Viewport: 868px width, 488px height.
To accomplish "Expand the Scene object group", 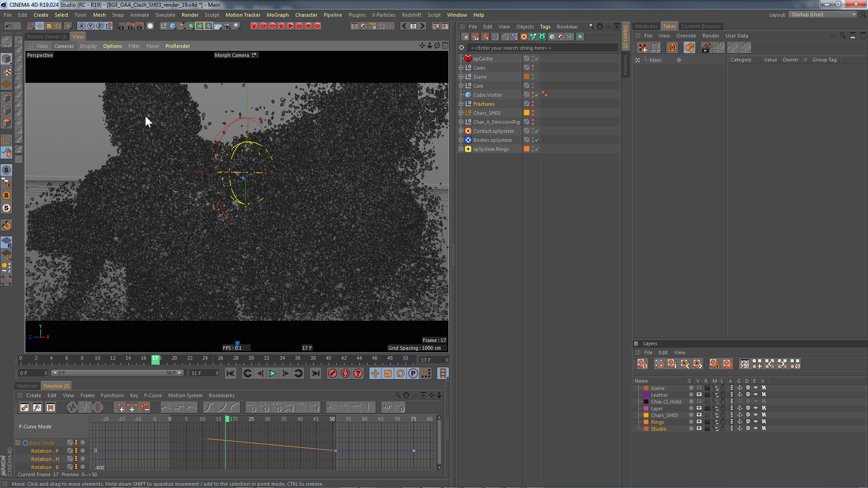I will tap(461, 77).
